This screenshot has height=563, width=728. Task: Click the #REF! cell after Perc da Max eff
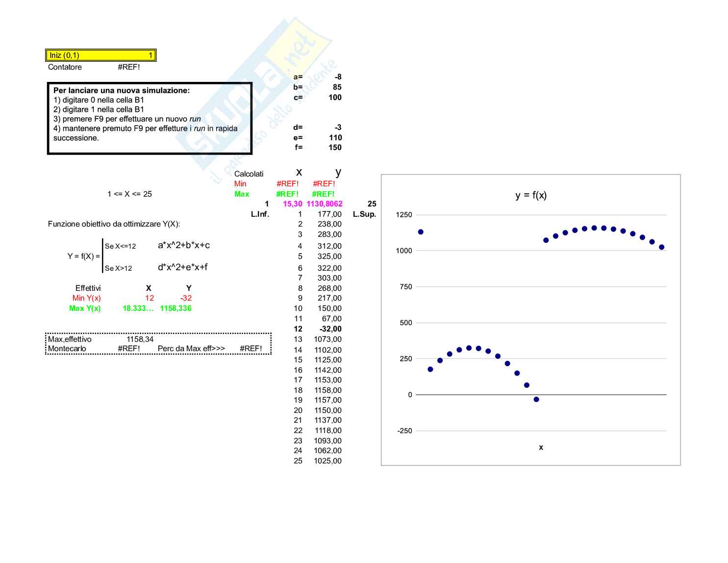pos(251,349)
